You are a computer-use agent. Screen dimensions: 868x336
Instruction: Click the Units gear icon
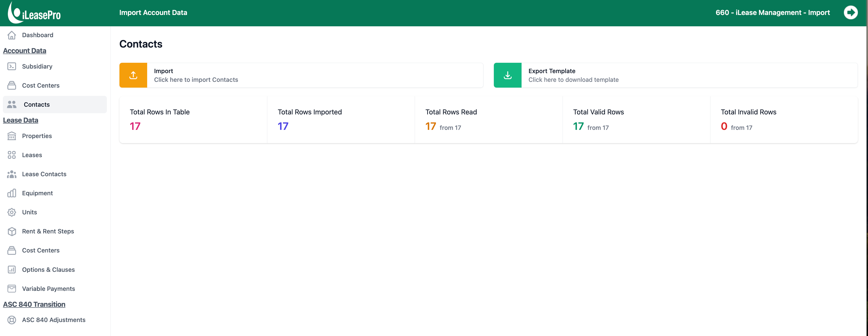click(x=12, y=212)
